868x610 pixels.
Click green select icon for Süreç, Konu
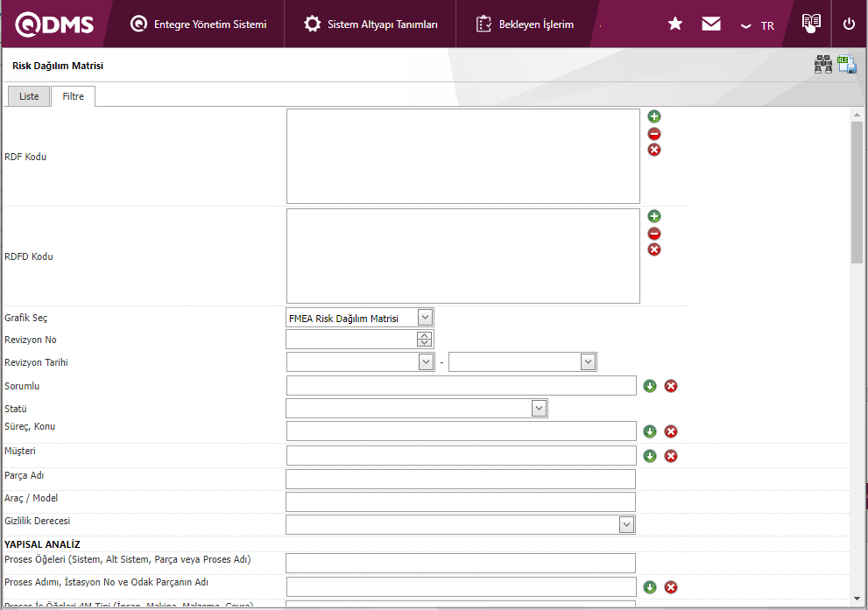coord(650,431)
